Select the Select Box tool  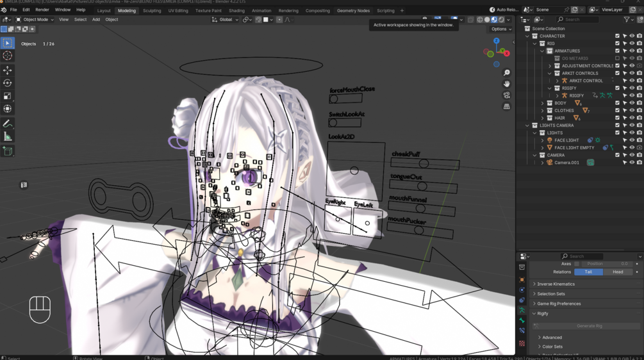(x=8, y=43)
